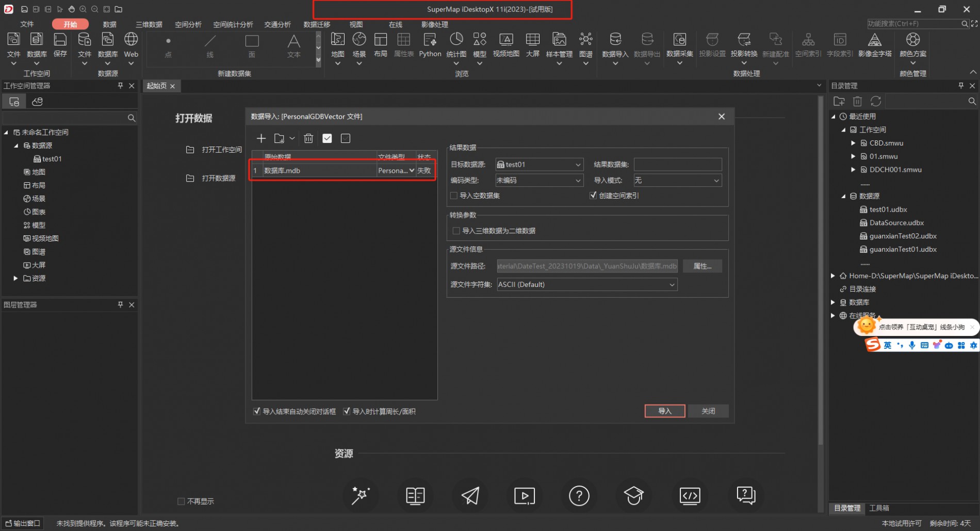Click 打开数据源 link
Image resolution: width=980 pixels, height=531 pixels.
pyautogui.click(x=219, y=178)
